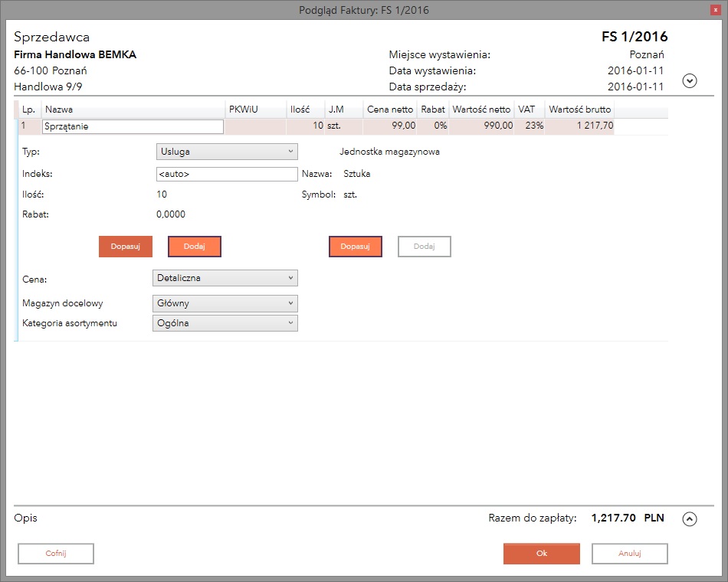728x582 pixels.
Task: Click the Rabat column header
Action: [x=433, y=110]
